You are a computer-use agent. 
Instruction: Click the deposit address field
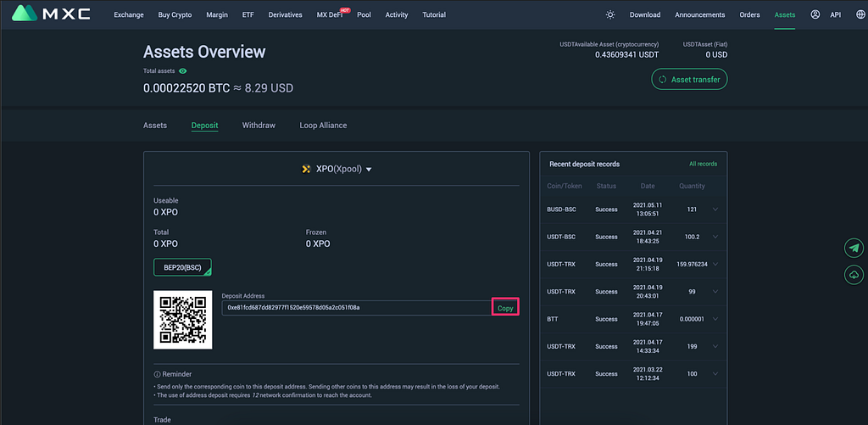tap(357, 308)
